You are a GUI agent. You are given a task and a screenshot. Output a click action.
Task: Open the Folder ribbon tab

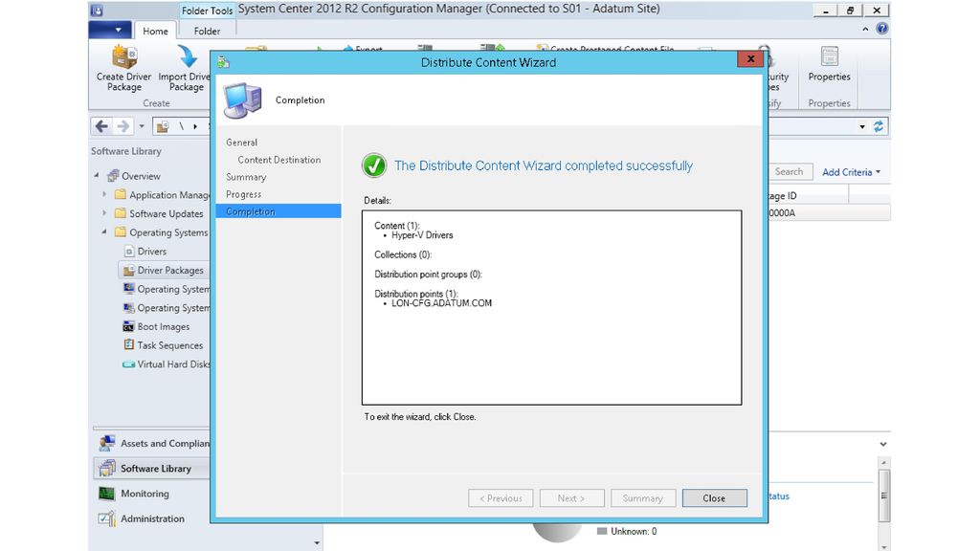pos(207,31)
